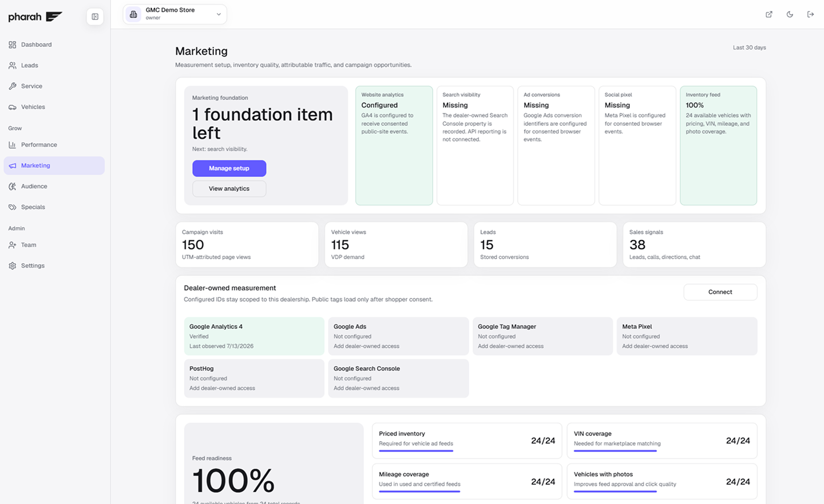Open the external link icon

[x=769, y=14]
